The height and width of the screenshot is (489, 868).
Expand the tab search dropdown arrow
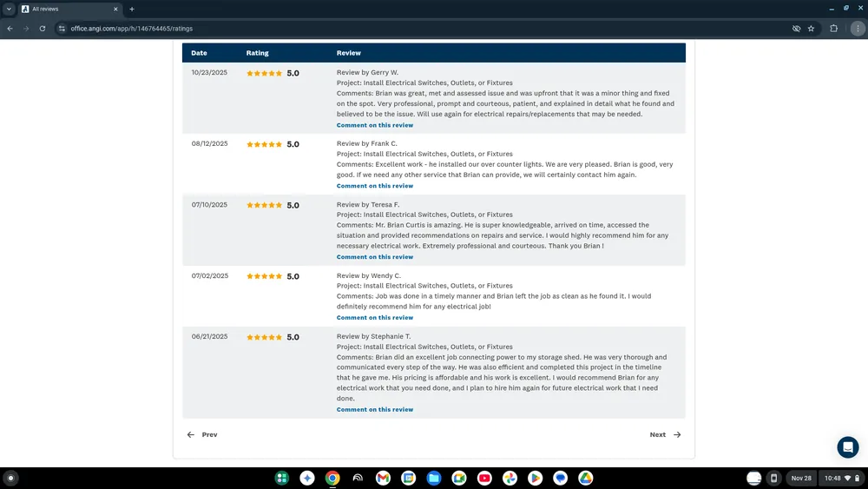pyautogui.click(x=8, y=9)
